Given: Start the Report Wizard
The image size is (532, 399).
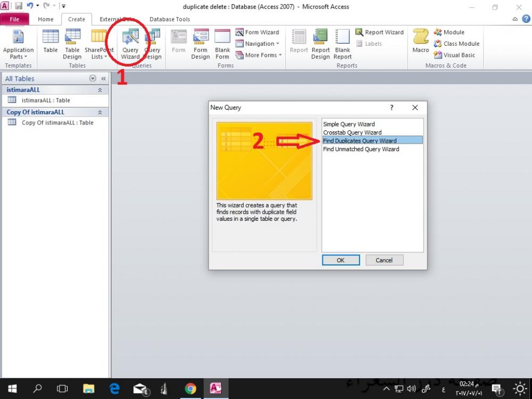Looking at the screenshot, I should [379, 32].
